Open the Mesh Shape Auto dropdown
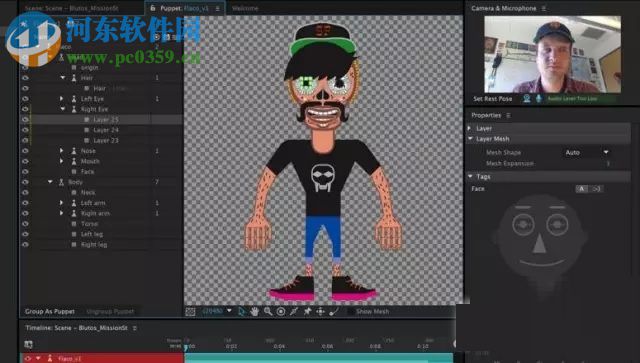This screenshot has height=363, width=640. click(587, 152)
